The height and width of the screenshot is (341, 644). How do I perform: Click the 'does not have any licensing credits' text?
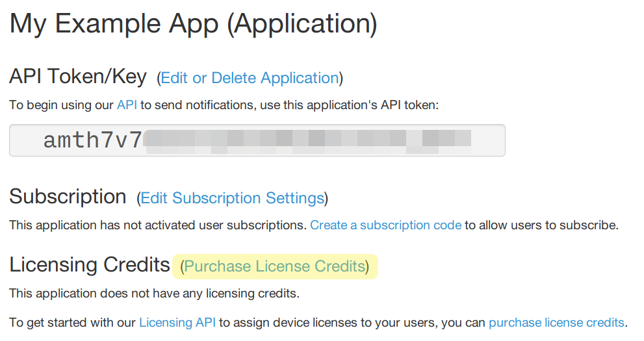tap(195, 294)
